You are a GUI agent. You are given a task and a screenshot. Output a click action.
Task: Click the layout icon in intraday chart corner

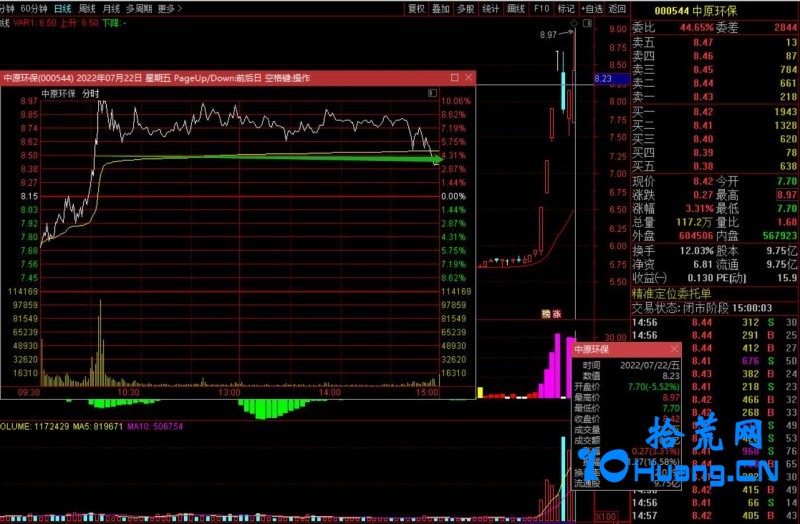point(432,93)
